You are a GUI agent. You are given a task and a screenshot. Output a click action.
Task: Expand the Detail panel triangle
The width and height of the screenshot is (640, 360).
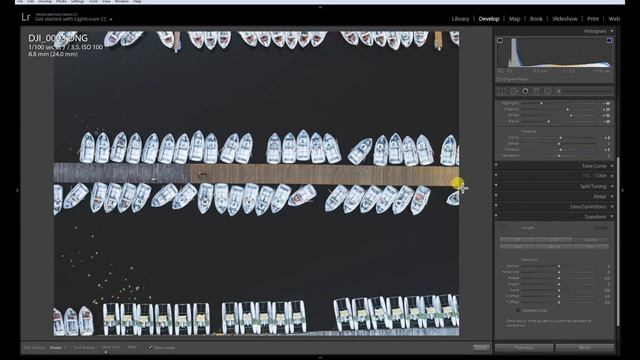click(612, 196)
